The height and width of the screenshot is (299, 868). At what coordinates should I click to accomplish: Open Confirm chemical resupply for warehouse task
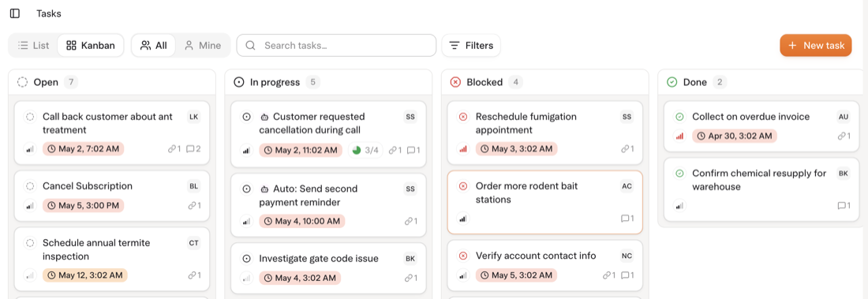(x=759, y=180)
